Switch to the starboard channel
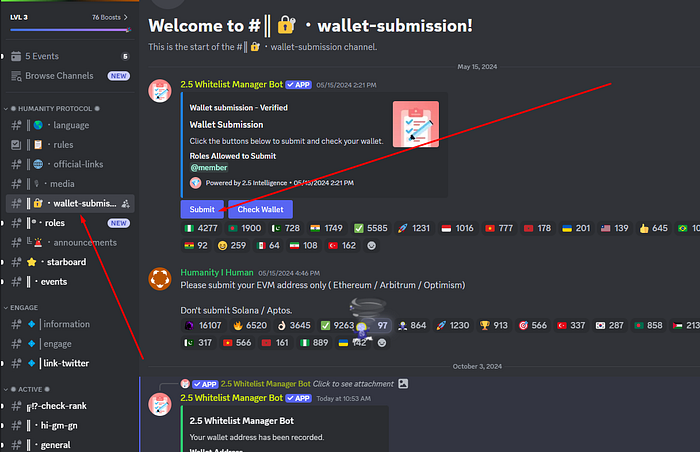The height and width of the screenshot is (452, 700). point(70,262)
